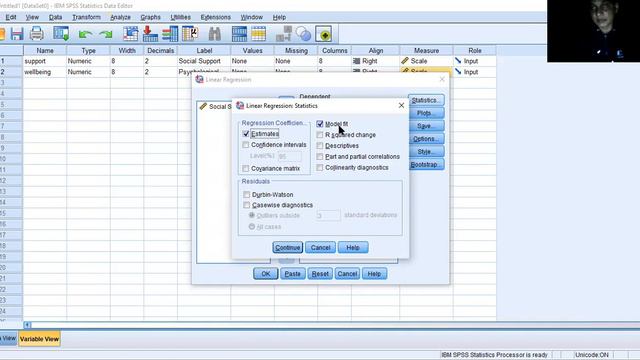
Task: Enable the Durbin-Watson checkbox
Action: tap(247, 195)
